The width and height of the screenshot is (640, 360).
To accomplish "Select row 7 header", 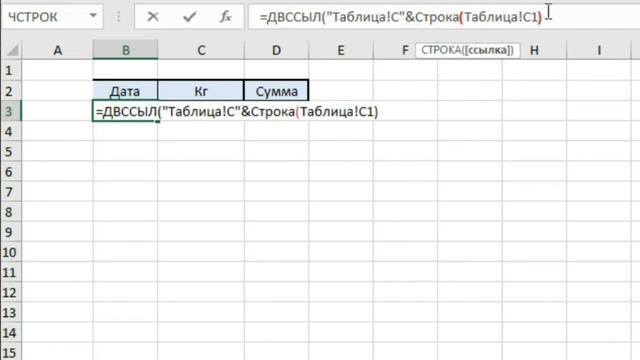I will pos(11,192).
